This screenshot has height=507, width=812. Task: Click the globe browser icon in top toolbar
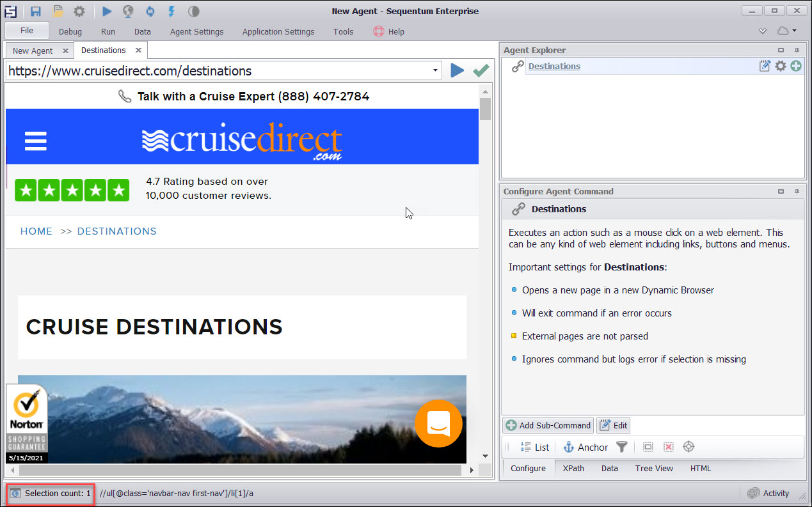(x=128, y=11)
